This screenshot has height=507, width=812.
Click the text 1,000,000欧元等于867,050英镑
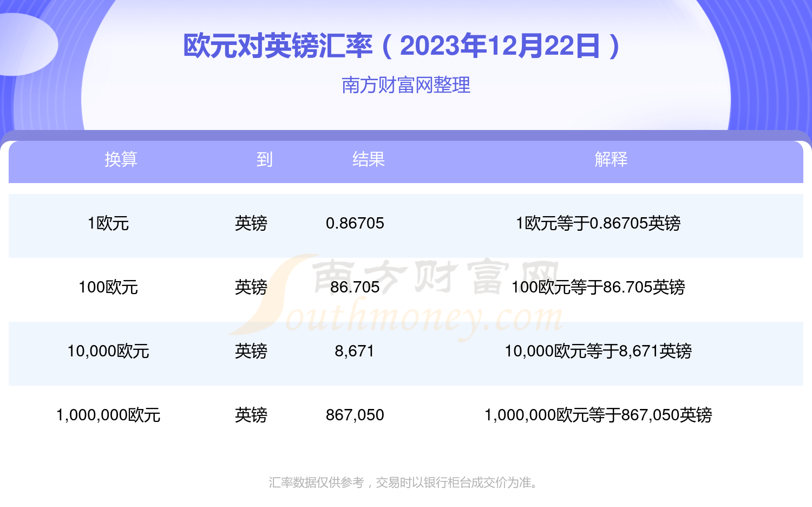(x=598, y=415)
